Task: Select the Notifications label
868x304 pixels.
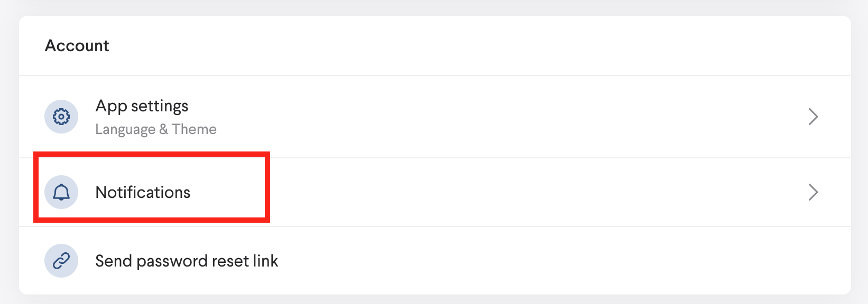Action: coord(143,192)
